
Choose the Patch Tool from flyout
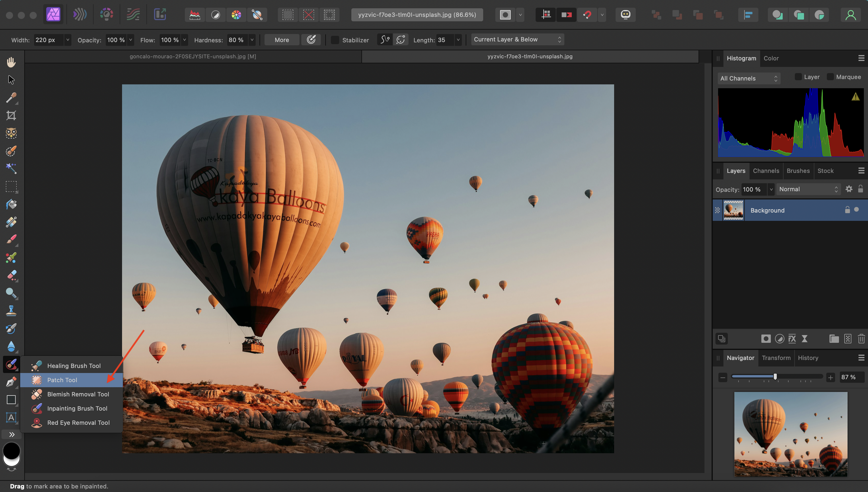[62, 380]
